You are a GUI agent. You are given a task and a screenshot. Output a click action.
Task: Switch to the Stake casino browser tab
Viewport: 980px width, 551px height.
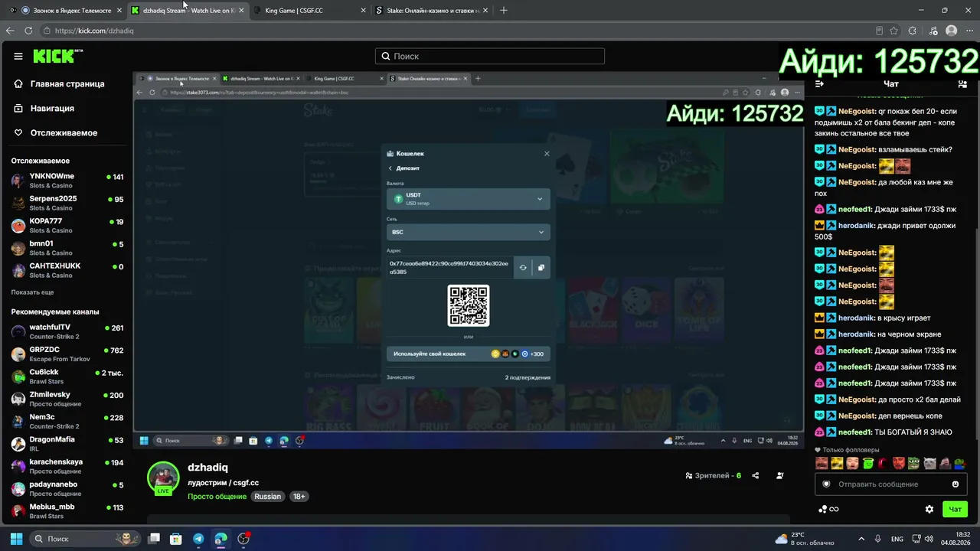431,11
